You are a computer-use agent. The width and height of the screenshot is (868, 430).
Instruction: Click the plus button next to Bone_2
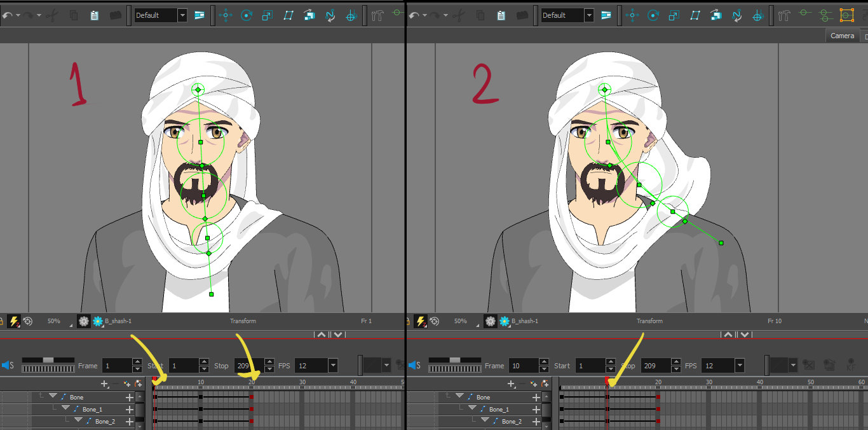[x=130, y=420]
